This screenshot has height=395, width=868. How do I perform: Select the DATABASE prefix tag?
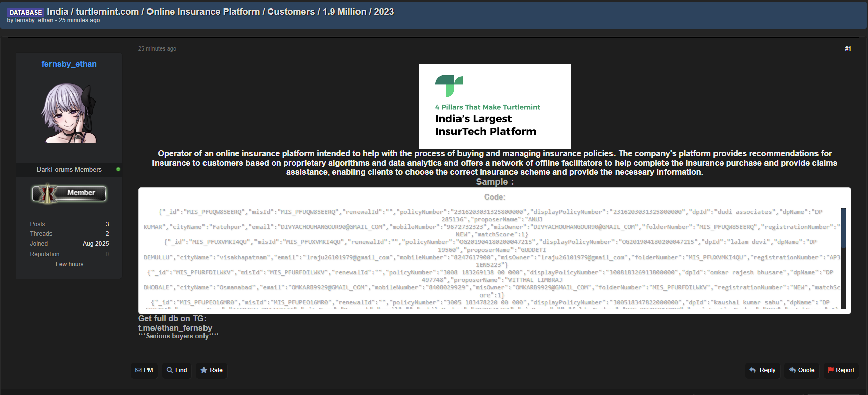point(26,12)
